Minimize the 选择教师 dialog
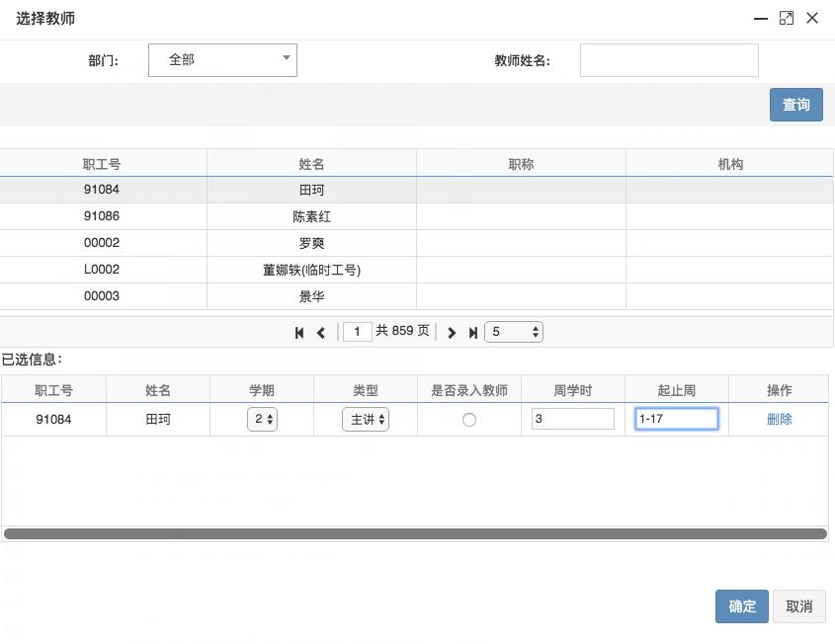 click(x=761, y=18)
